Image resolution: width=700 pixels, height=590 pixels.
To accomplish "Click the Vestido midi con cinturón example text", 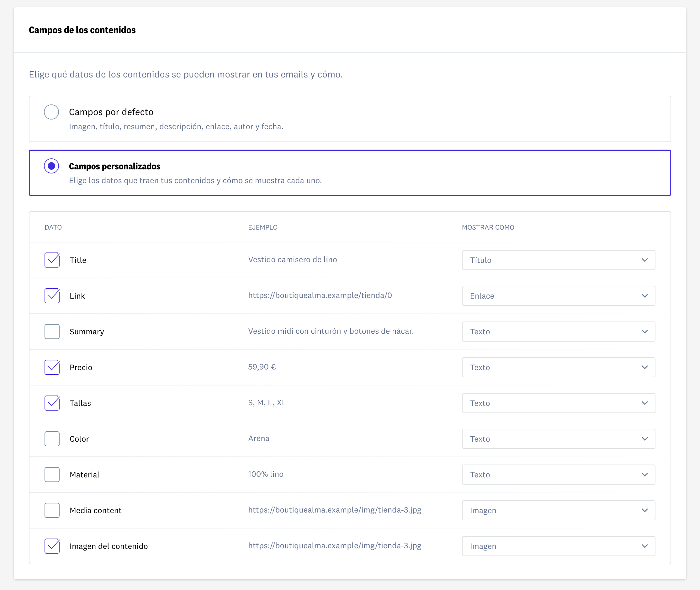I will point(331,331).
